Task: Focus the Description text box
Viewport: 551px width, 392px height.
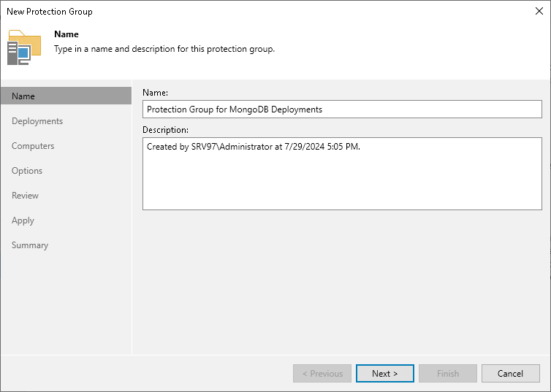Action: pos(342,175)
